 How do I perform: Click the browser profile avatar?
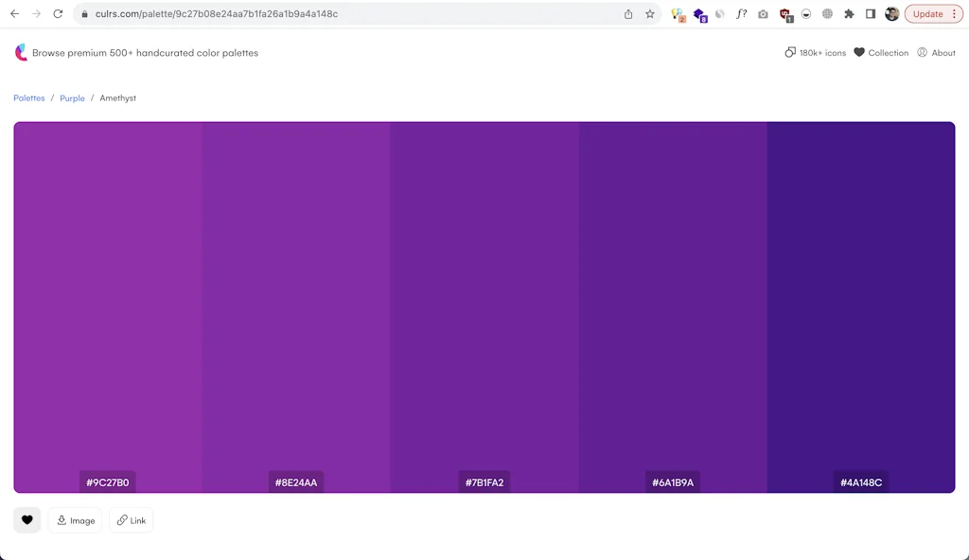890,13
